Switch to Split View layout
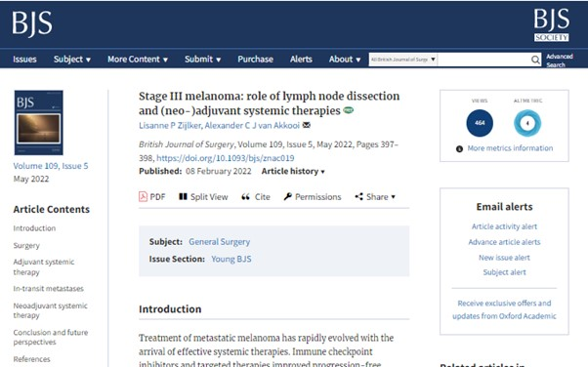The height and width of the screenshot is (367, 588). (x=203, y=197)
